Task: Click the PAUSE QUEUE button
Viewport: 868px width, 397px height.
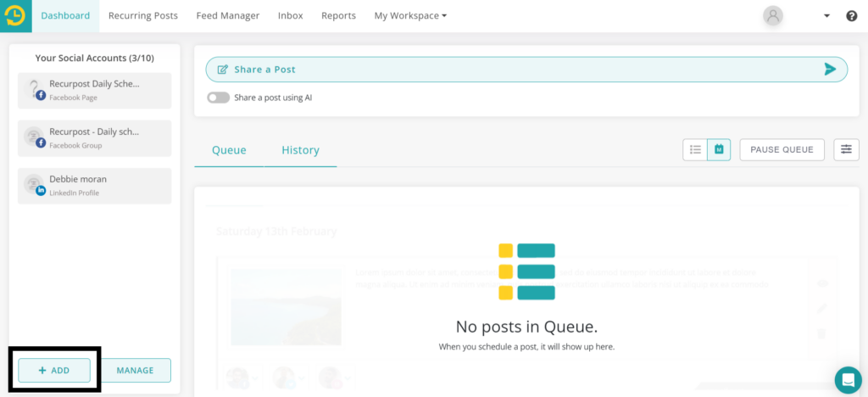Action: [x=782, y=149]
